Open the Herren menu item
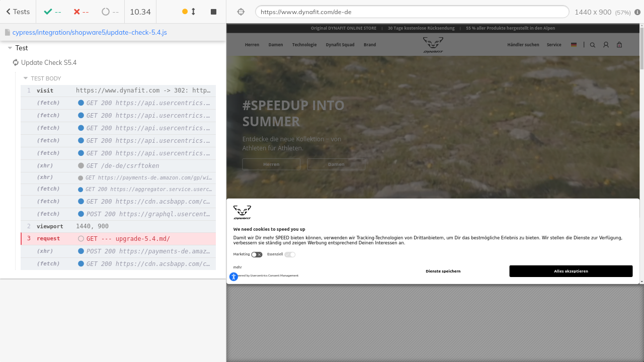This screenshot has height=362, width=644. point(252,45)
